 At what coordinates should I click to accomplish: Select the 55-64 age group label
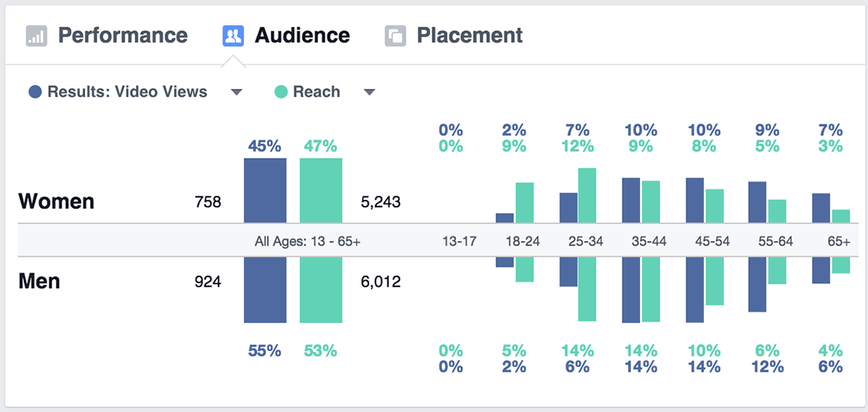click(x=775, y=242)
